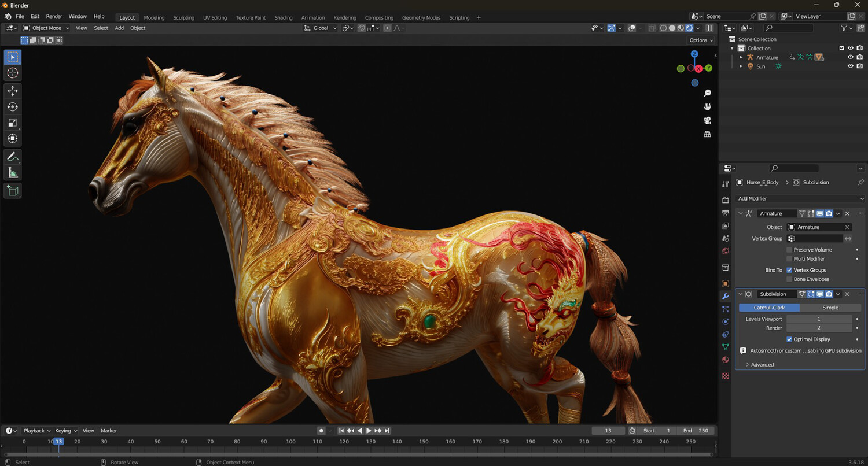The height and width of the screenshot is (466, 868).
Task: Enable the Multi Modifier checkbox
Action: (789, 259)
